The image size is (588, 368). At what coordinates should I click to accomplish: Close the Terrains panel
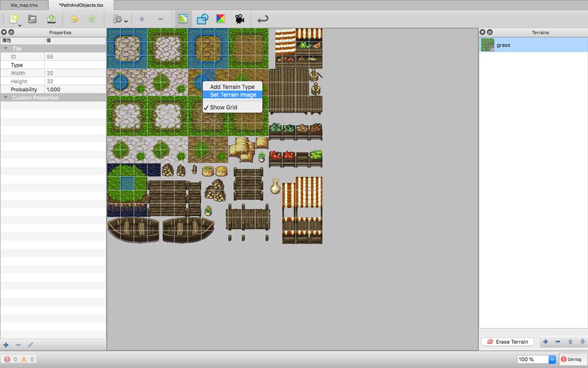point(483,33)
